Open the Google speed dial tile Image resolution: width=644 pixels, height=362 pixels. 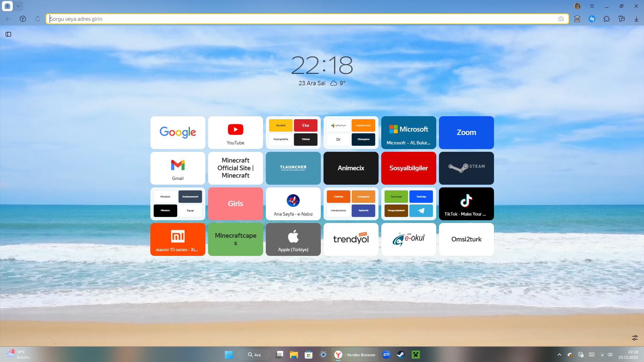[178, 133]
